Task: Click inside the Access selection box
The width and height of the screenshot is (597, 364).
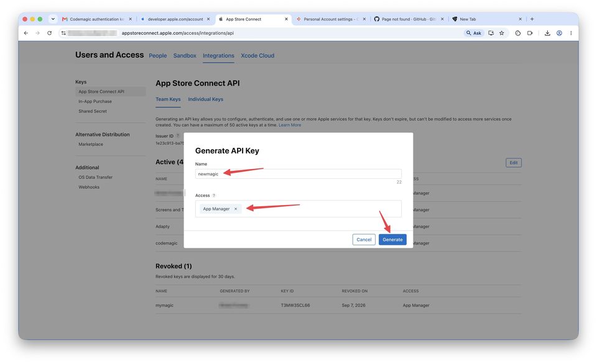Action: coord(298,209)
